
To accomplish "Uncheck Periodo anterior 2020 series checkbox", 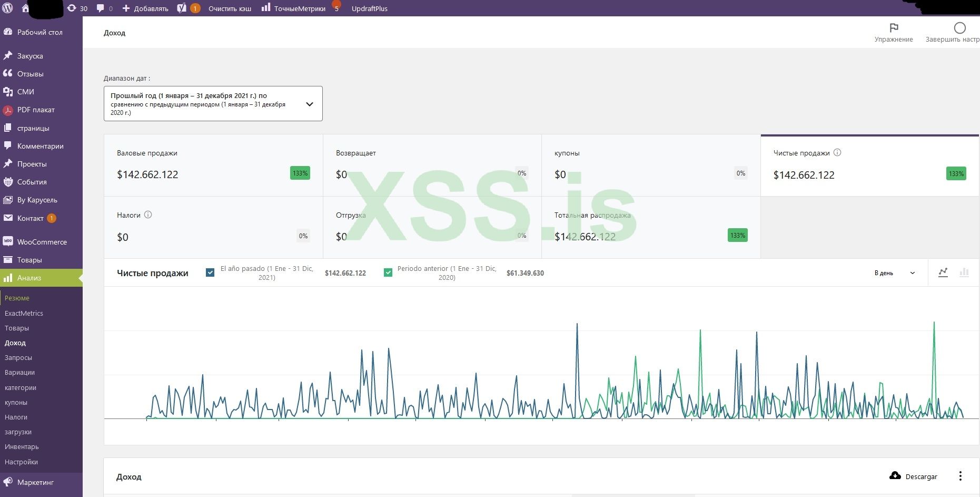I will (388, 272).
